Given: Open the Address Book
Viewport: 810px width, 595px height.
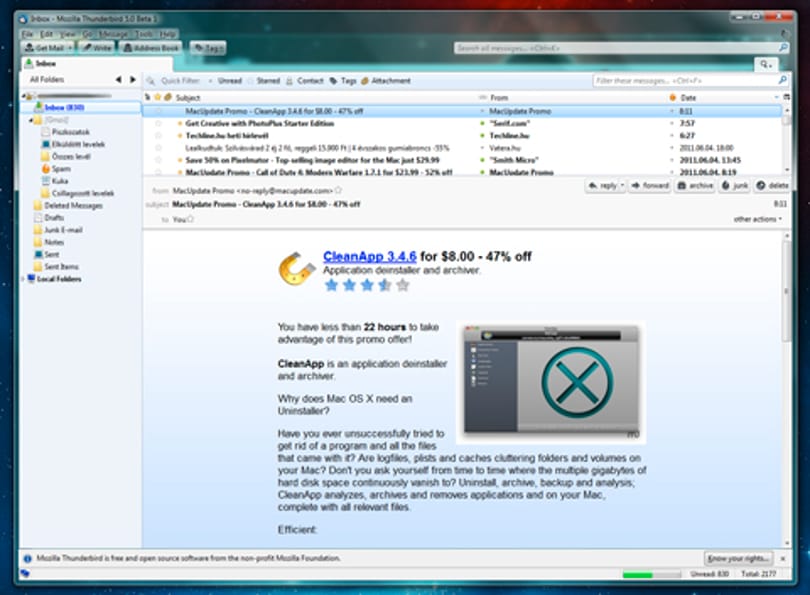Looking at the screenshot, I should (x=150, y=48).
